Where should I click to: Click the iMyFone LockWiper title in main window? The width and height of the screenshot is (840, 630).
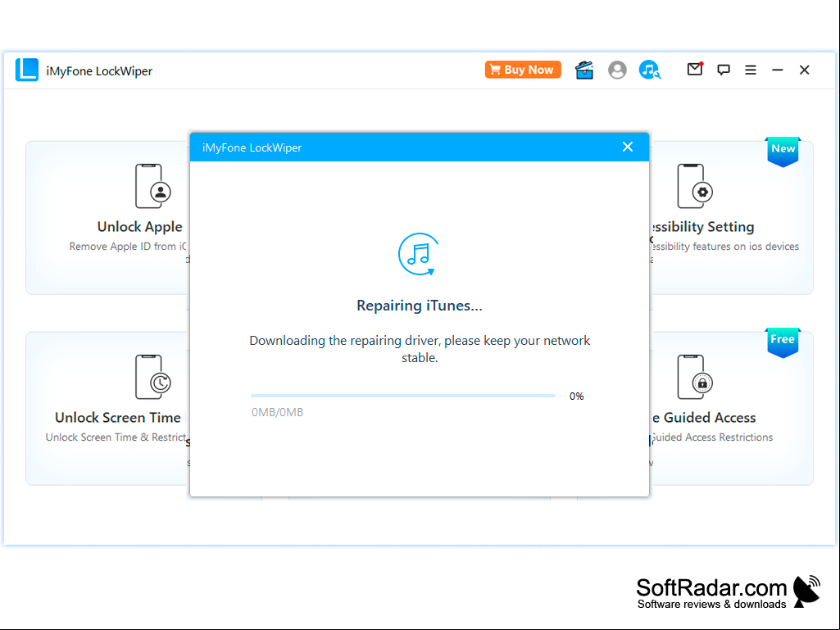click(x=99, y=70)
